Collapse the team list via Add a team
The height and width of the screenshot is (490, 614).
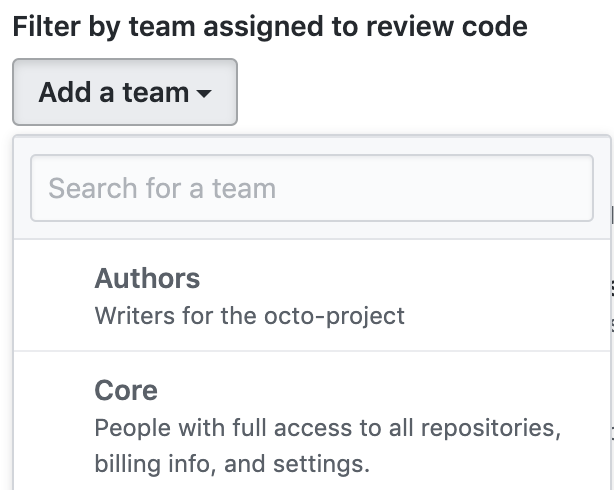124,92
